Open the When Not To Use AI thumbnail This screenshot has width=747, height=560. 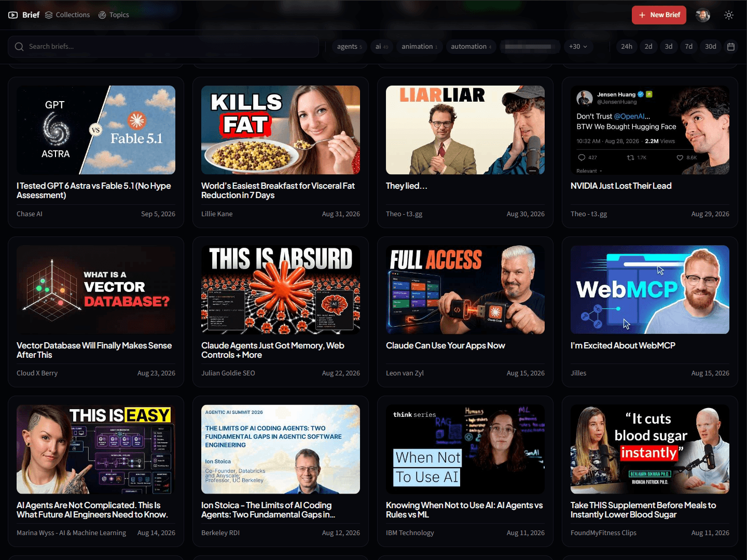(x=465, y=450)
